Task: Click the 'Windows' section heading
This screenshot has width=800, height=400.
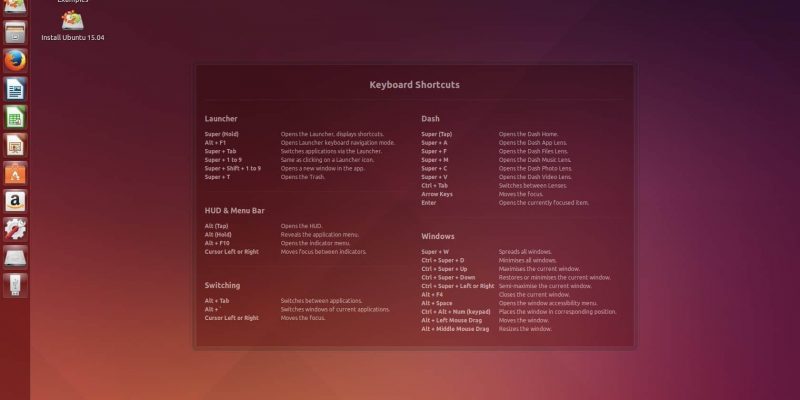Action: click(x=437, y=236)
